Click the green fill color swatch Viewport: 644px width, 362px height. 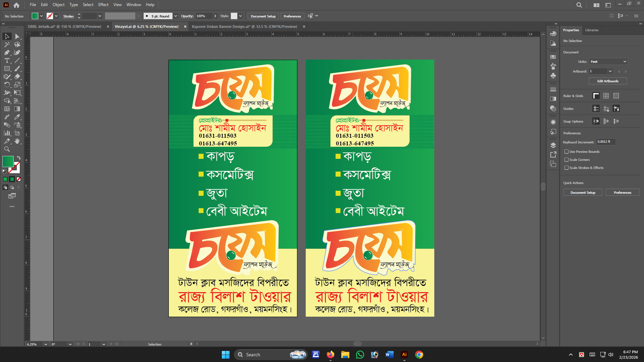coord(35,16)
